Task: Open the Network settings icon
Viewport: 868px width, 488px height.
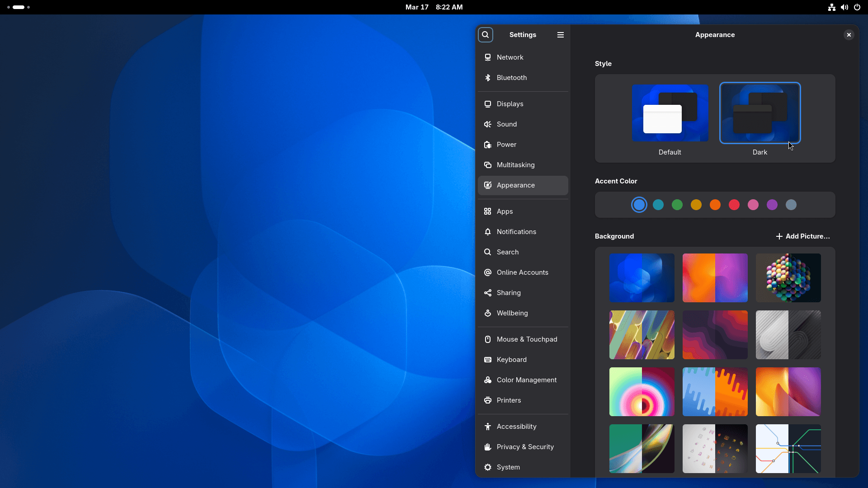Action: (x=488, y=57)
